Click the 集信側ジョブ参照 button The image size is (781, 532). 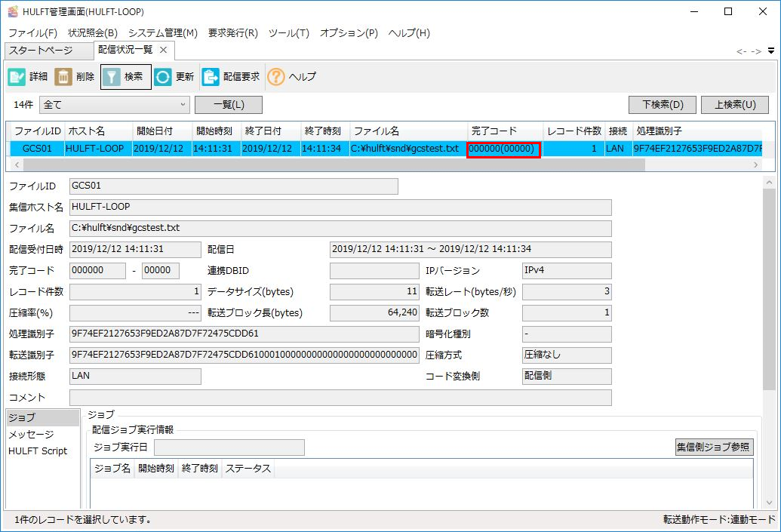click(x=714, y=447)
